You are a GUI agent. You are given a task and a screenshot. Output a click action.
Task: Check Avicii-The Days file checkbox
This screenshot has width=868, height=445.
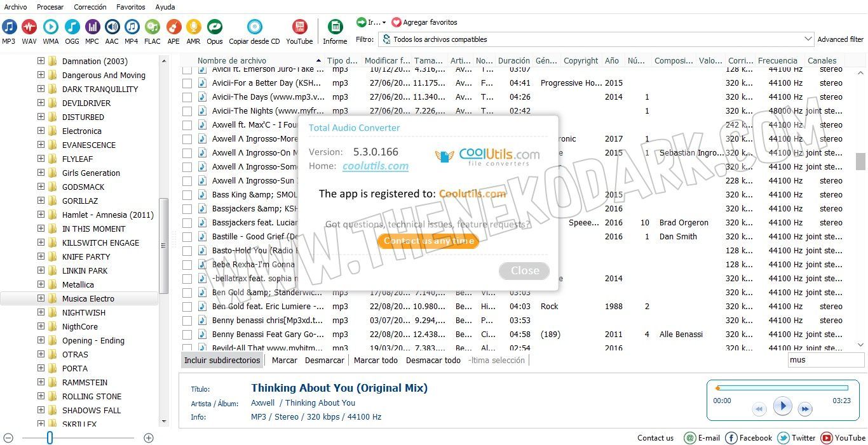[187, 97]
